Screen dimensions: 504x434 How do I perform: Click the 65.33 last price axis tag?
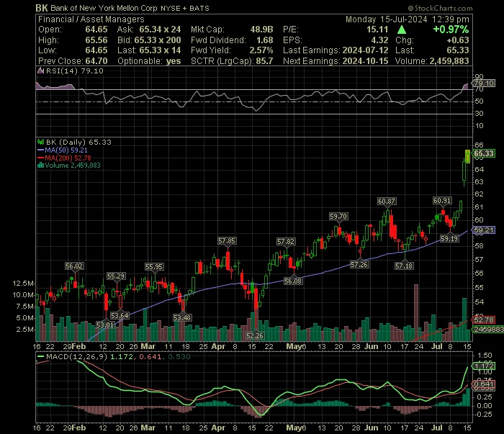click(x=484, y=153)
